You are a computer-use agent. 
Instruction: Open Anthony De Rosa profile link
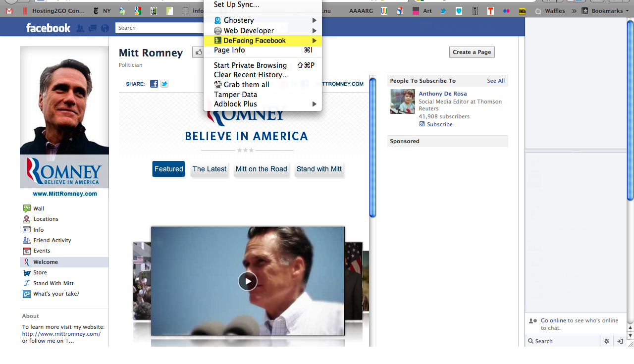(x=443, y=94)
